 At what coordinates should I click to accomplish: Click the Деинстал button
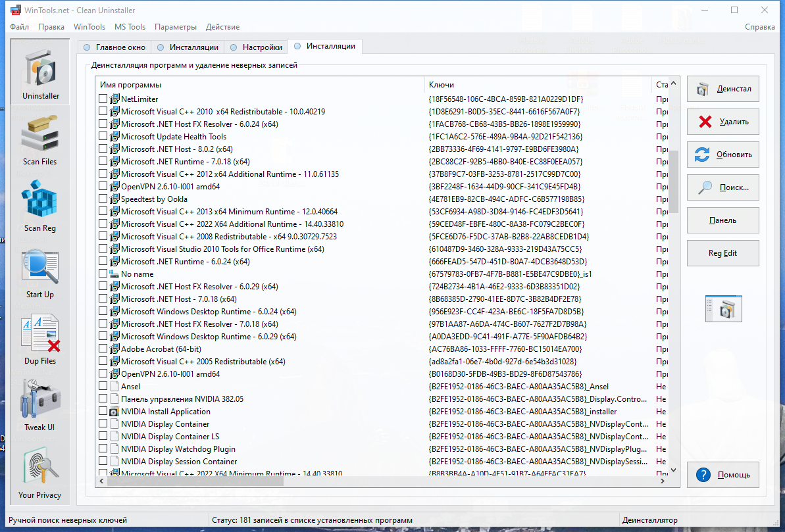[x=723, y=89]
